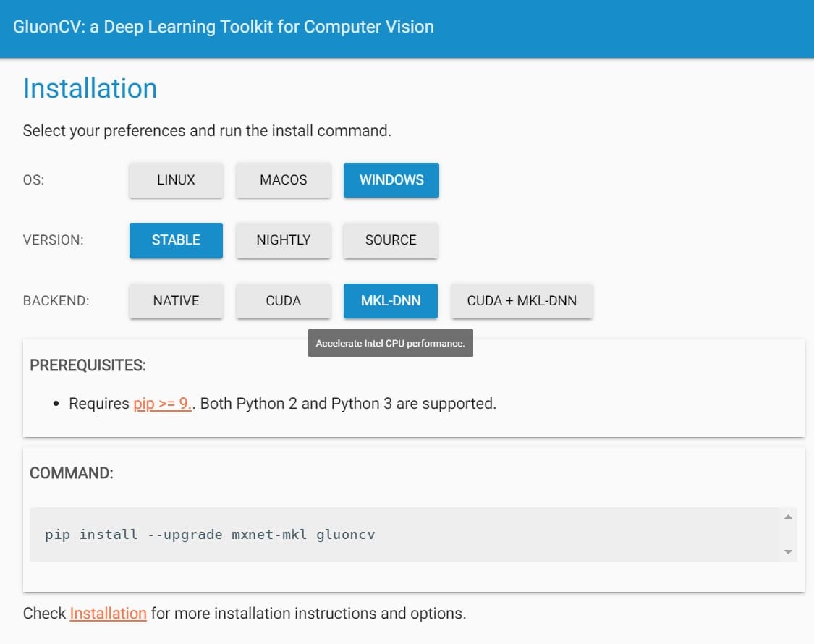Screen dimensions: 814x644
Task: Select the Source version option
Action: click(x=391, y=240)
